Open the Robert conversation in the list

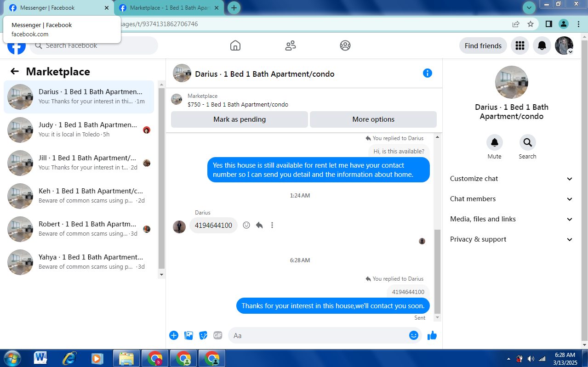(x=79, y=229)
